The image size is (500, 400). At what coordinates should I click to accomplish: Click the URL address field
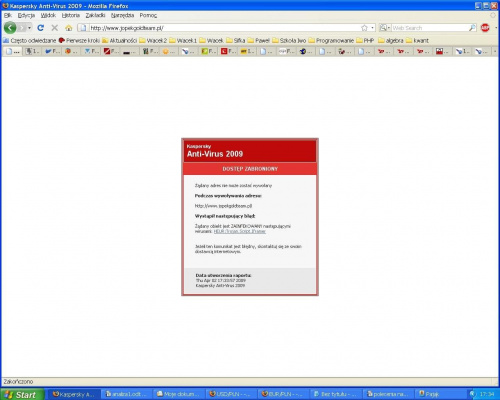point(224,28)
